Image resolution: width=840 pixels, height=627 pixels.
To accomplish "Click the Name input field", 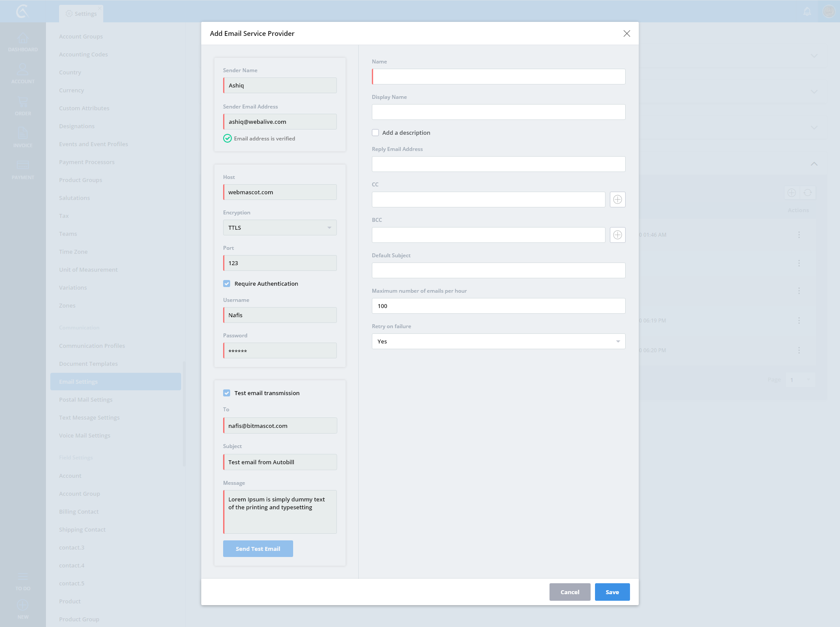I will [x=498, y=77].
